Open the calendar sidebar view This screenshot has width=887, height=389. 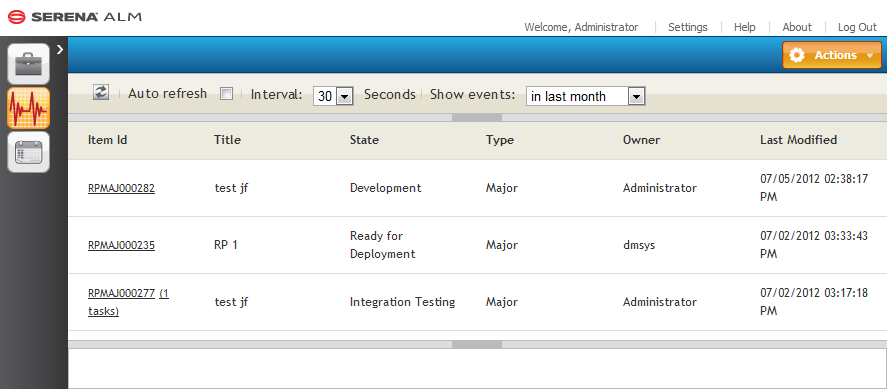28,152
